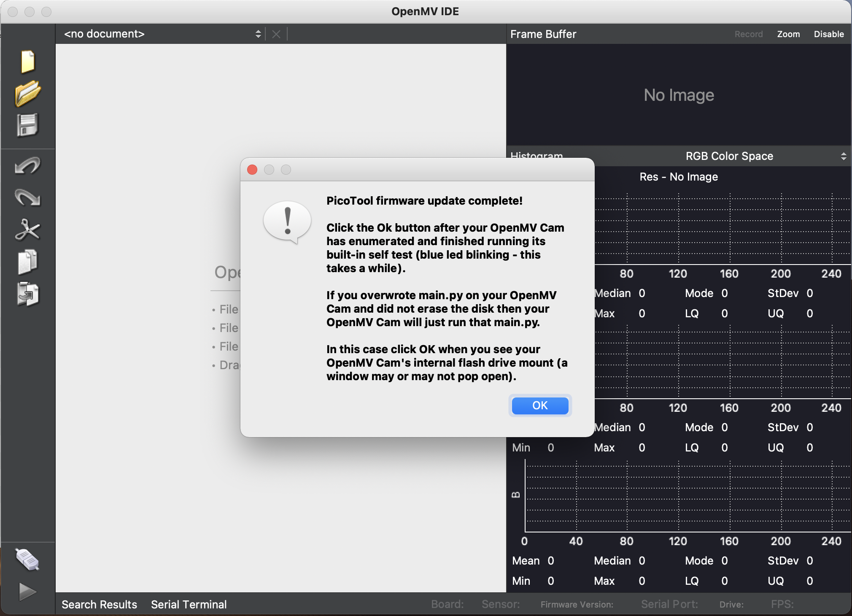Paste using the paste icon

pos(27,294)
